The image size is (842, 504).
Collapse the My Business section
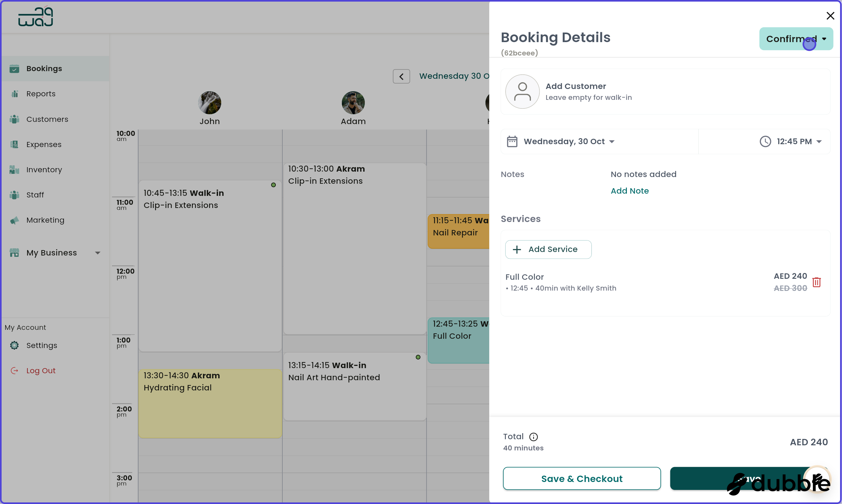tap(98, 253)
